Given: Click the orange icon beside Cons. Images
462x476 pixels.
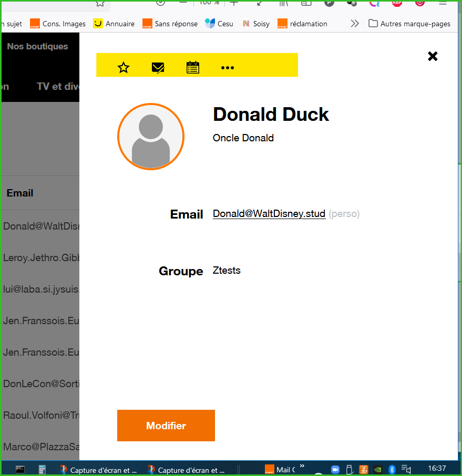Looking at the screenshot, I should coord(35,24).
